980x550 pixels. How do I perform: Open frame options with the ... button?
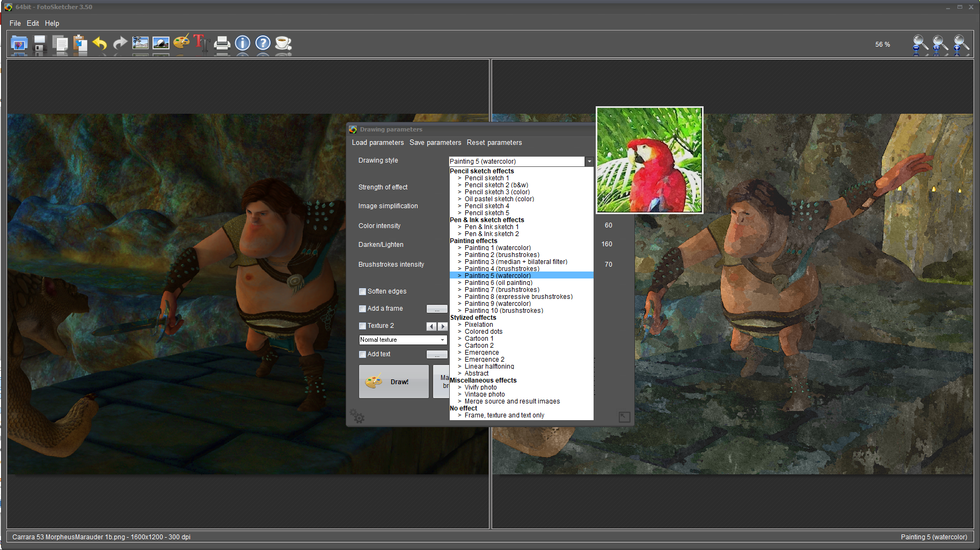pyautogui.click(x=437, y=309)
